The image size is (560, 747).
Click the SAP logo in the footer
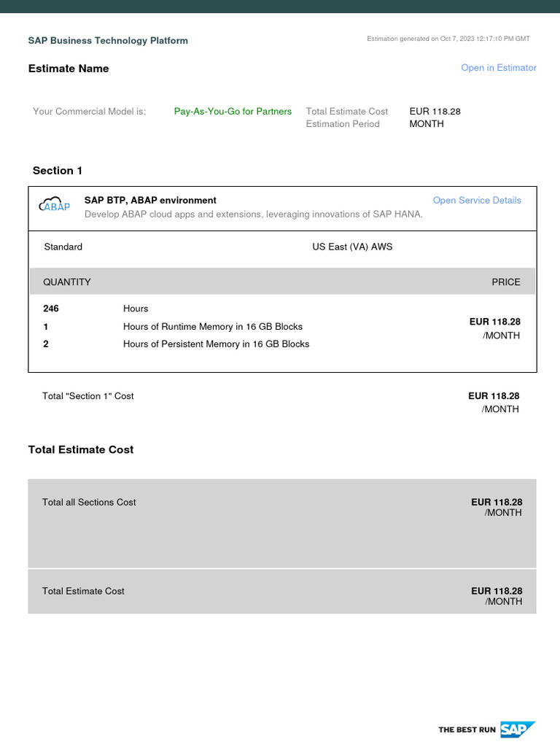[518, 729]
